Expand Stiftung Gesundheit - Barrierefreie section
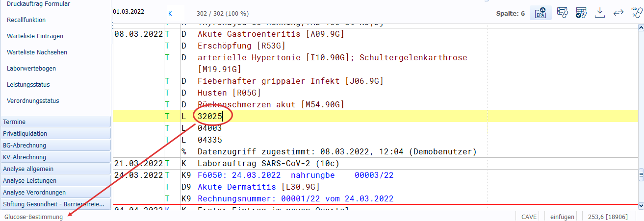Image resolution: width=644 pixels, height=221 pixels. click(55, 204)
